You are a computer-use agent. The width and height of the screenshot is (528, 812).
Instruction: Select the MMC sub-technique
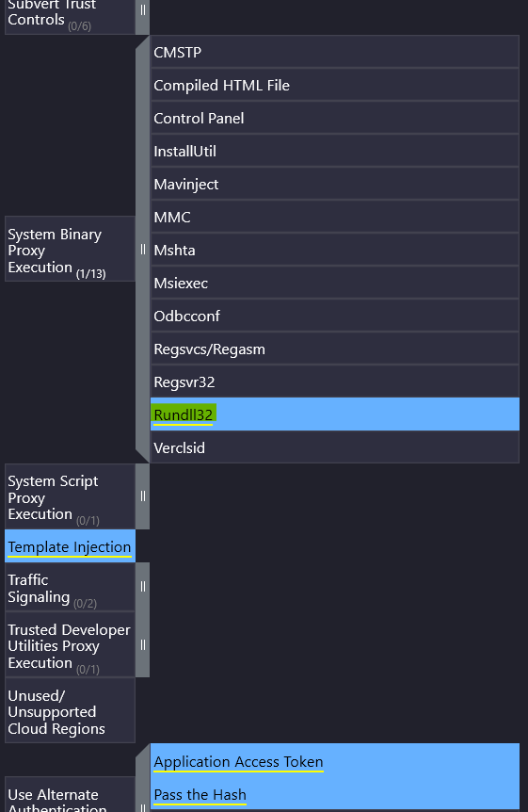tap(335, 217)
